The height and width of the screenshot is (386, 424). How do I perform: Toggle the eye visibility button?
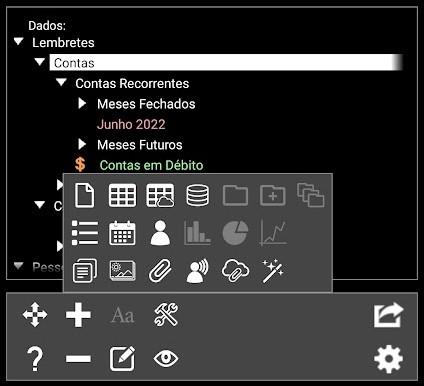166,359
